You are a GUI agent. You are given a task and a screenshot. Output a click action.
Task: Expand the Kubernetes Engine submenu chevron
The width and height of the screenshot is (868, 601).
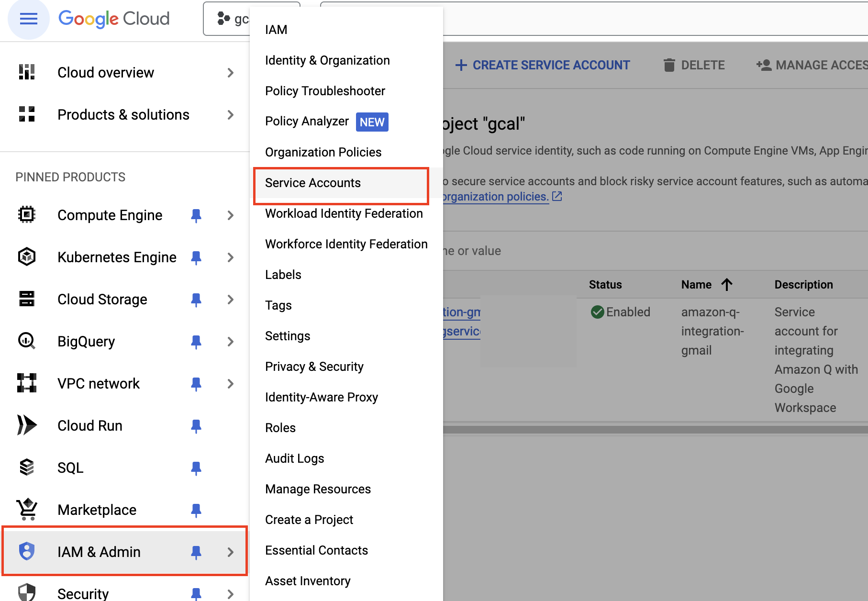[x=231, y=257]
